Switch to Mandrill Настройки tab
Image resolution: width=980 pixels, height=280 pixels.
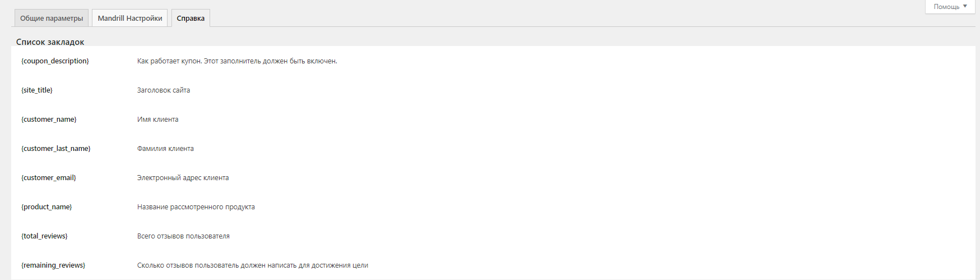130,18
